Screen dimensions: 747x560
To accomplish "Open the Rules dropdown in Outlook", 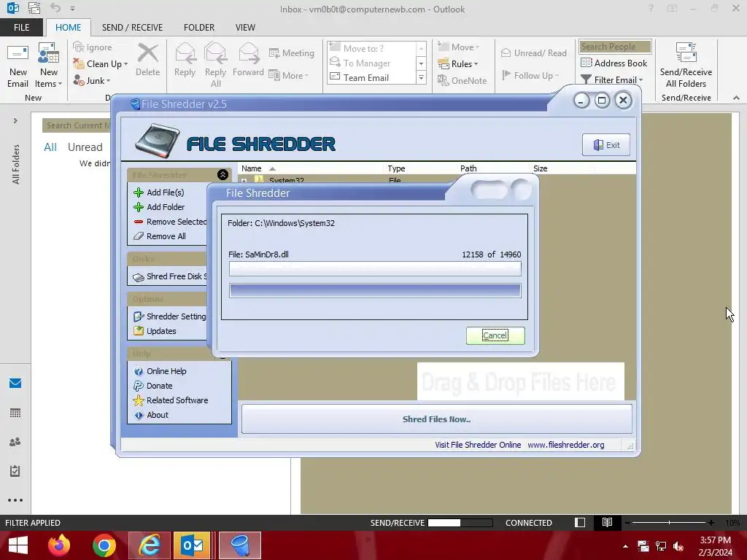I will pyautogui.click(x=458, y=64).
